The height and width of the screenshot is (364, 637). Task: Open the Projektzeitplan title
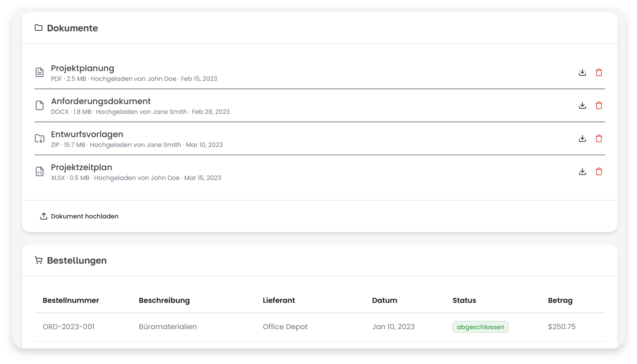(81, 167)
